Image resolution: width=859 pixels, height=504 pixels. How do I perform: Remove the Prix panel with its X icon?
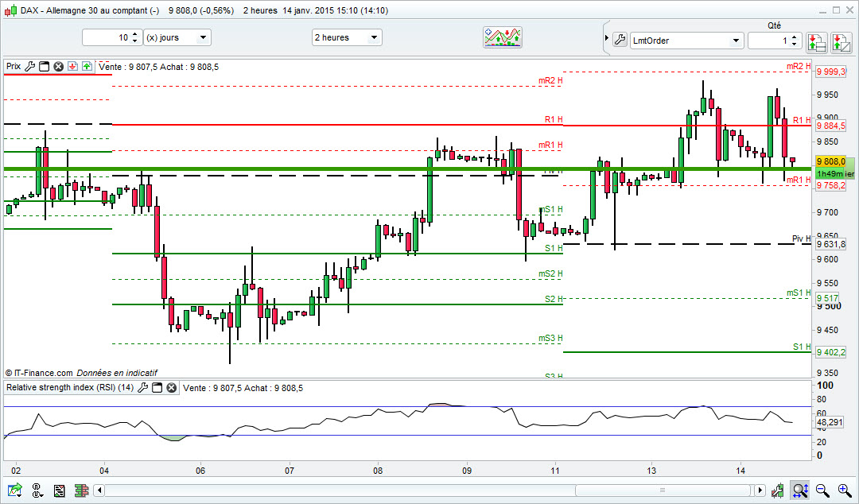[59, 66]
